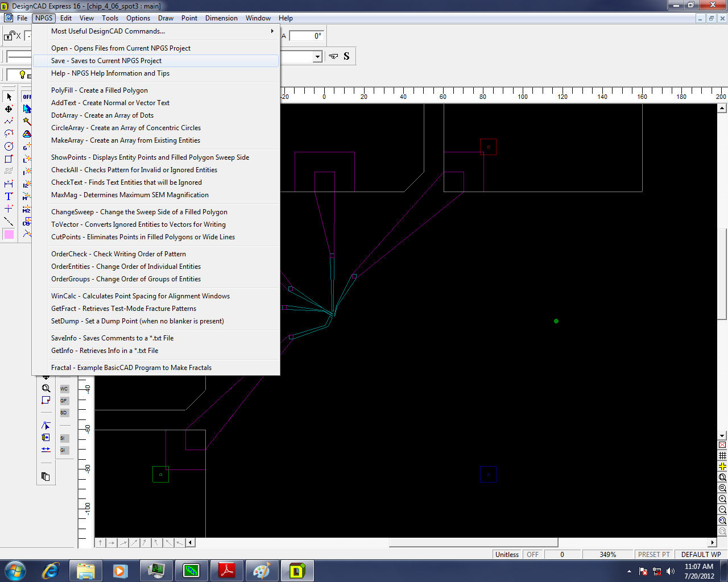Click the magnifier zoom icon in left toolbar
This screenshot has width=728, height=582.
click(x=45, y=389)
